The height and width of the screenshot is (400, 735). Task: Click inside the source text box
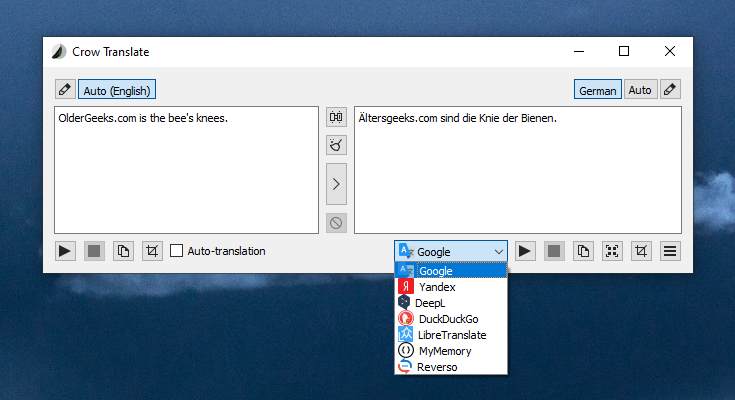coord(187,170)
